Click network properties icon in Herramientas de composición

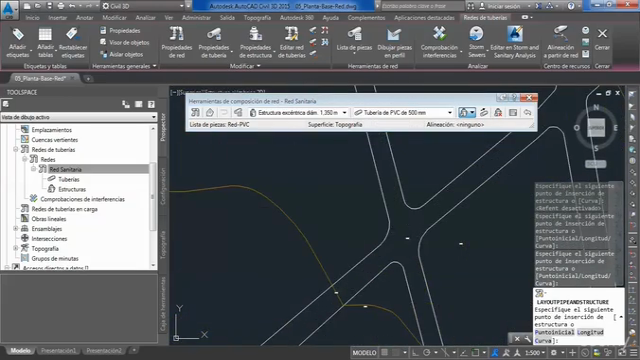[196, 112]
